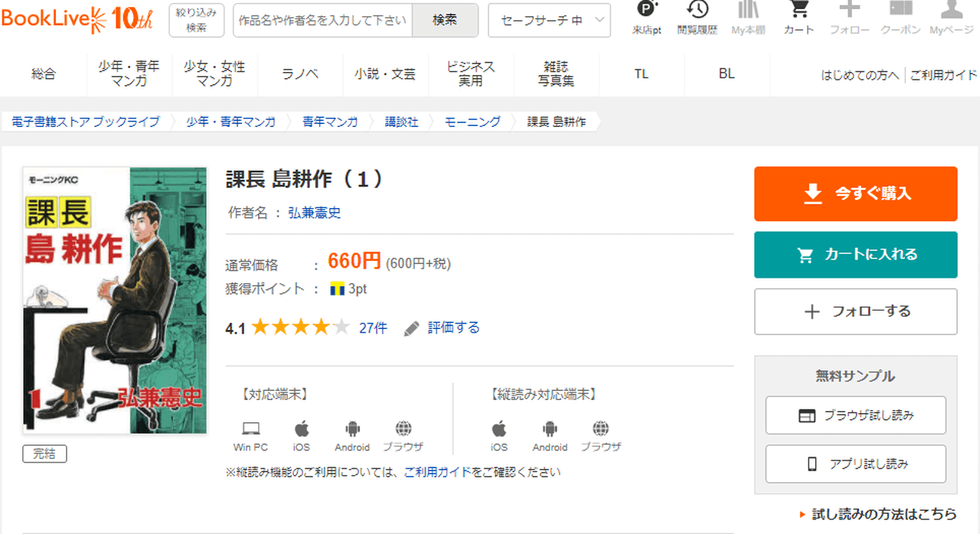This screenshot has width=980, height=534.
Task: Click the follow plus icon in header
Action: coord(849,11)
